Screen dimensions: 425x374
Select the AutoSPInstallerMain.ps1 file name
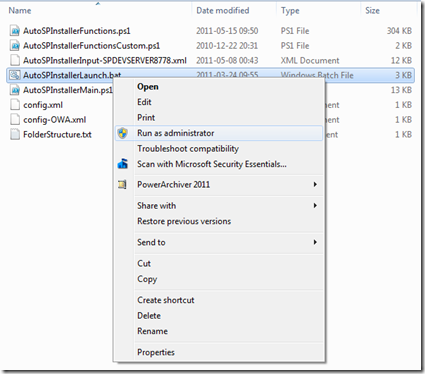click(x=68, y=90)
